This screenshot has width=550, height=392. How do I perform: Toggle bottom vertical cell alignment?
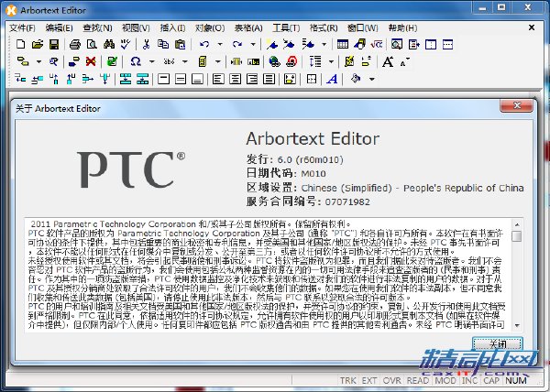(197, 79)
